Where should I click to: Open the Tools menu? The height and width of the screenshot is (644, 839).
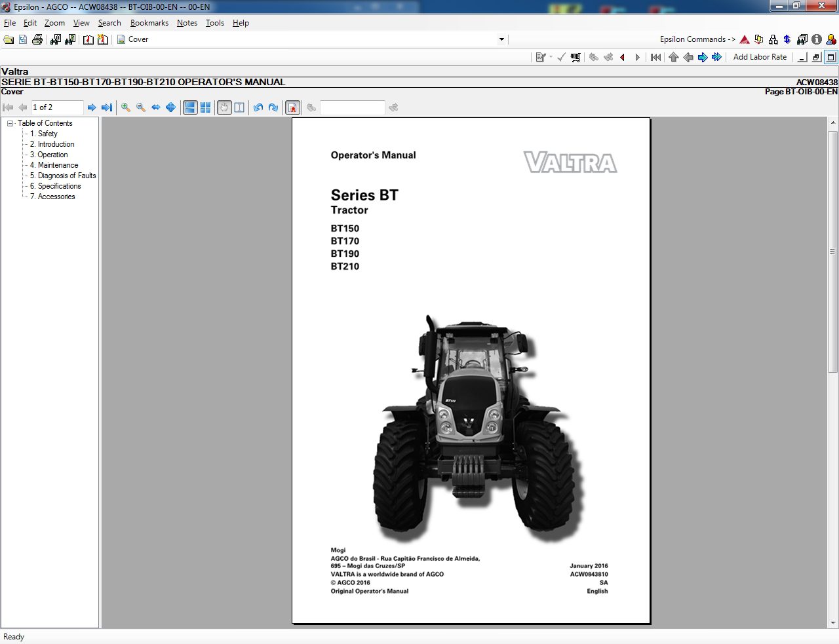(215, 23)
